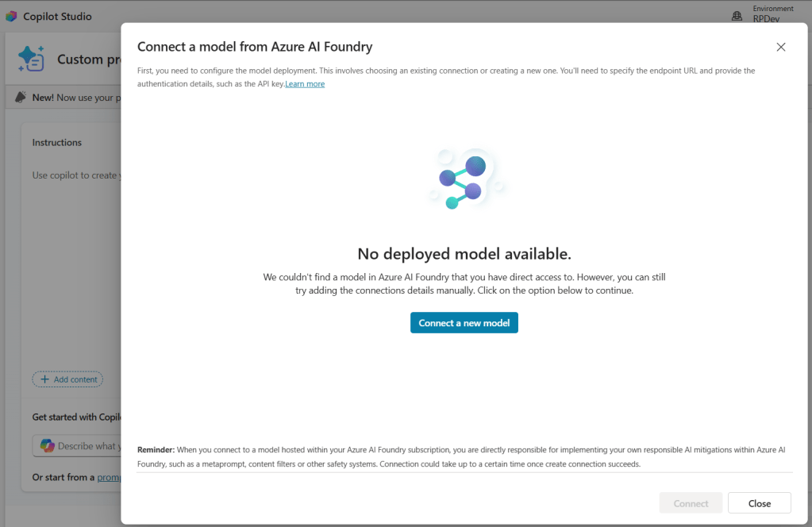Image resolution: width=812 pixels, height=527 pixels.
Task: Click the connected nodes model illustration
Action: pyautogui.click(x=464, y=179)
